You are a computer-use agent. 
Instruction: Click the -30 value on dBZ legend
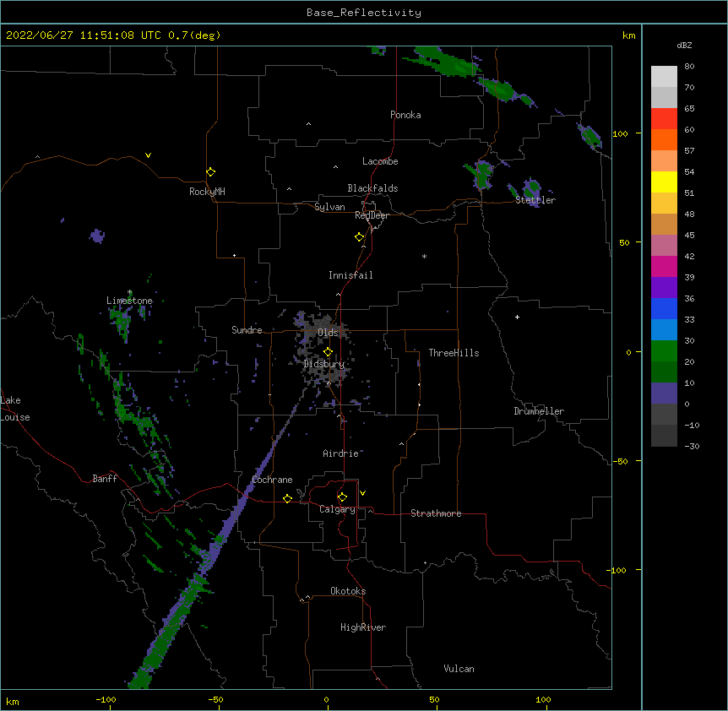click(692, 446)
